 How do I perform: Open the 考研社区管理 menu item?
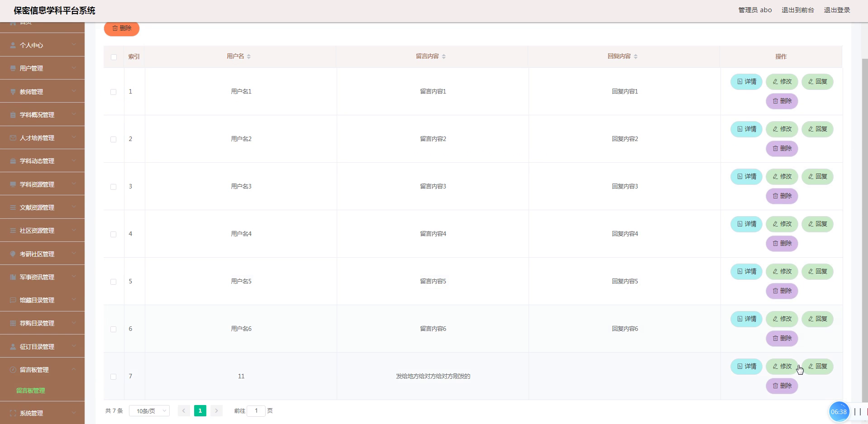42,254
